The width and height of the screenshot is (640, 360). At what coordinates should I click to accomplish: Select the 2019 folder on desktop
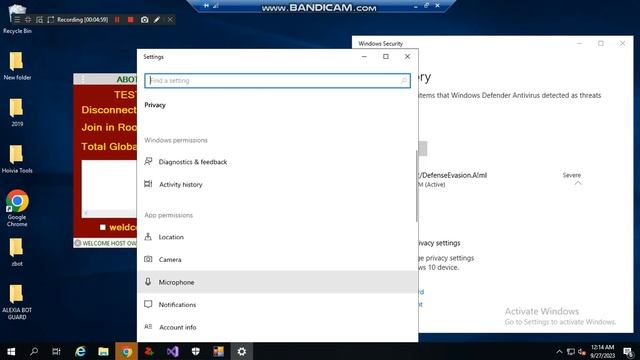point(17,112)
